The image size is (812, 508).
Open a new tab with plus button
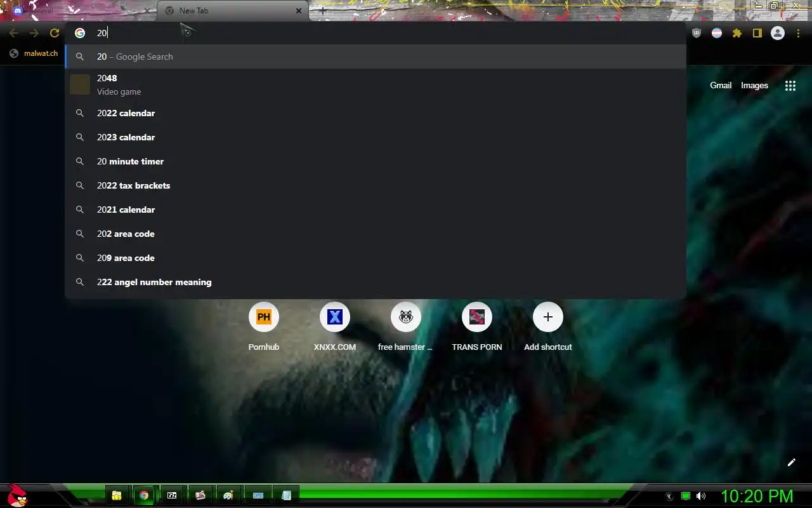(323, 11)
